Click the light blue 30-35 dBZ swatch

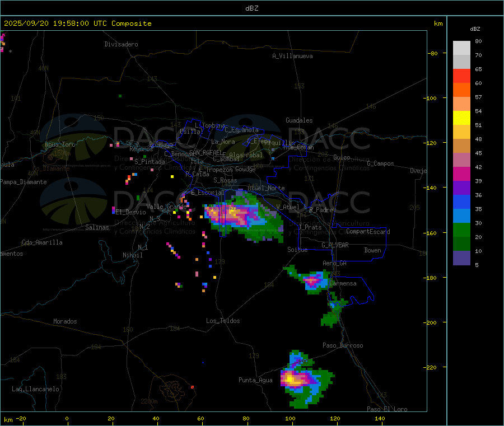[x=461, y=216]
